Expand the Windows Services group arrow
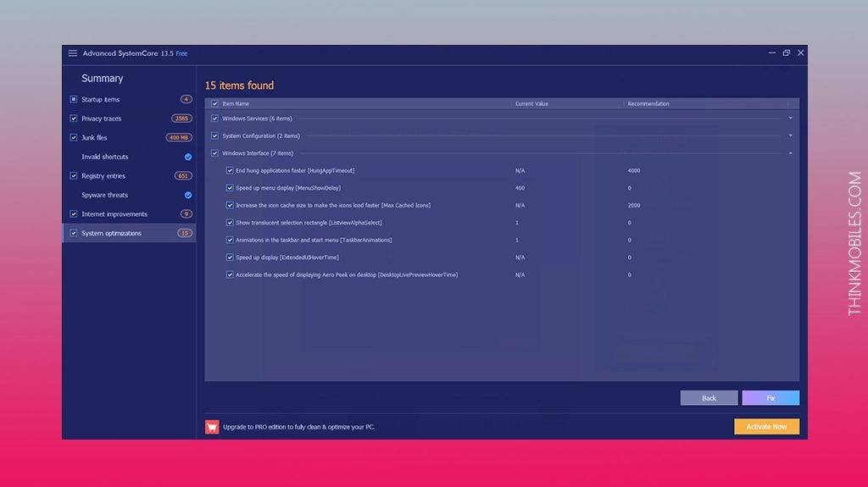The height and width of the screenshot is (487, 868). click(x=791, y=119)
